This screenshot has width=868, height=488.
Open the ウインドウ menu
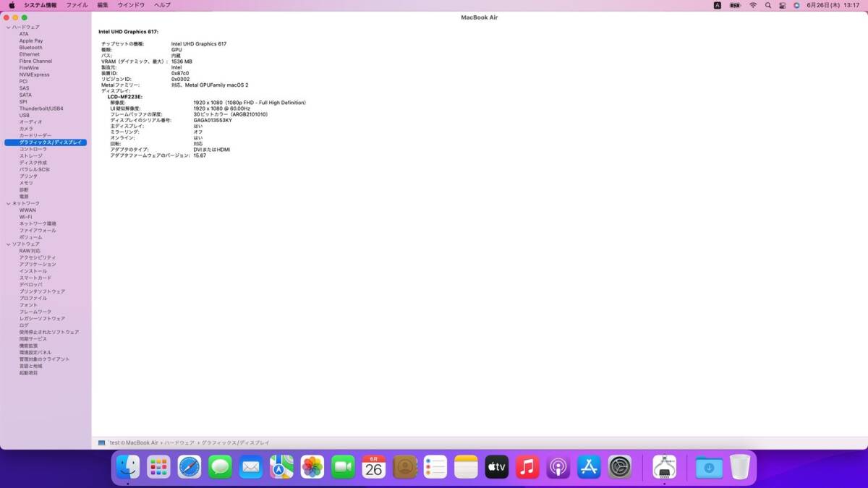click(x=132, y=5)
